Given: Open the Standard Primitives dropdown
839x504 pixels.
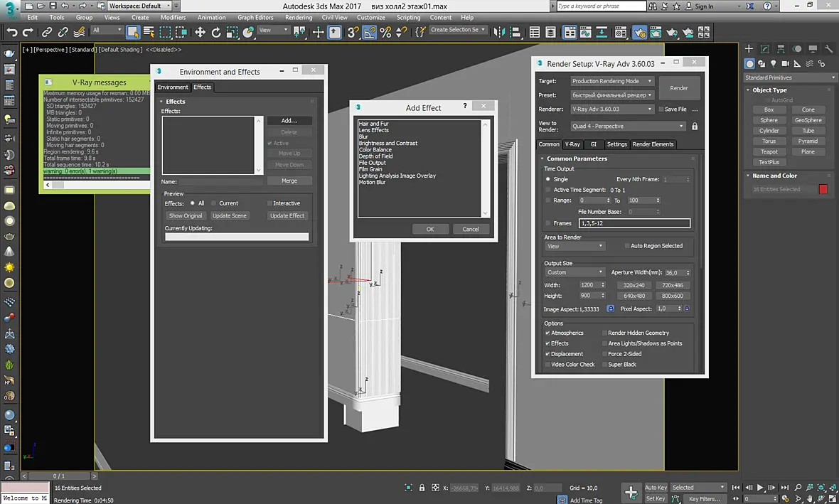Looking at the screenshot, I should [x=790, y=77].
